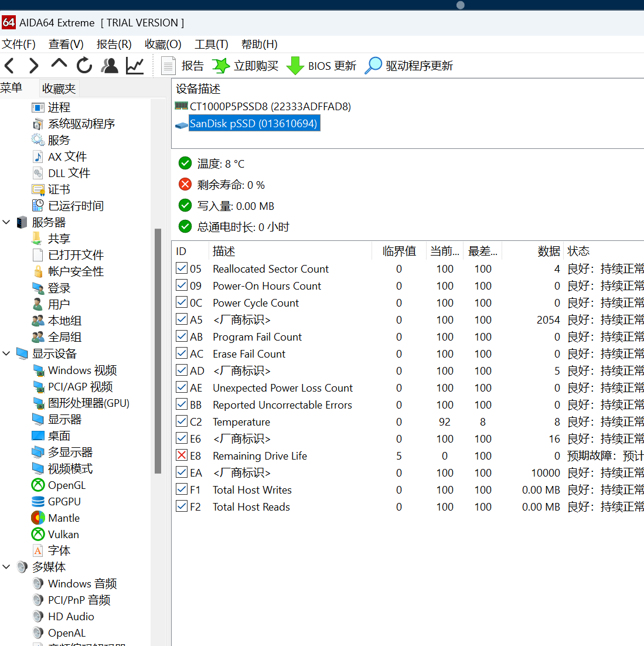This screenshot has width=644, height=646.
Task: Click the AIDA64 application icon in title bar
Action: pos(9,22)
